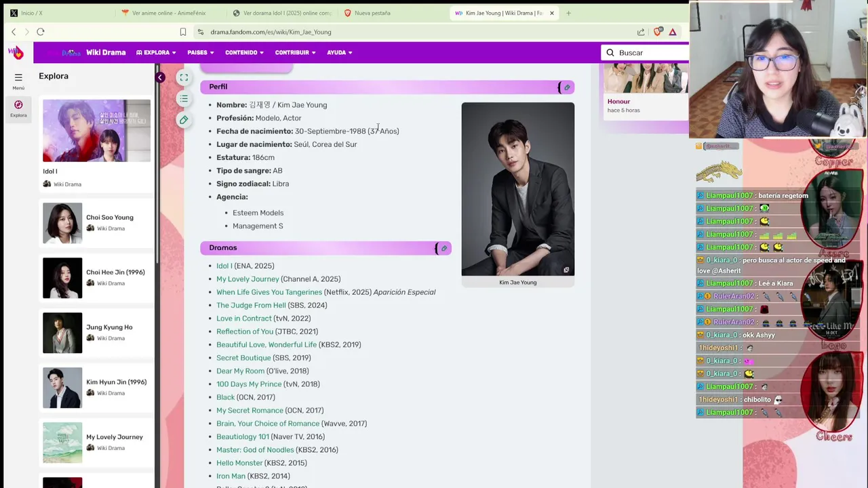This screenshot has height=488, width=868.
Task: Open Choi Soo Young in the Explora list
Action: coord(96,223)
